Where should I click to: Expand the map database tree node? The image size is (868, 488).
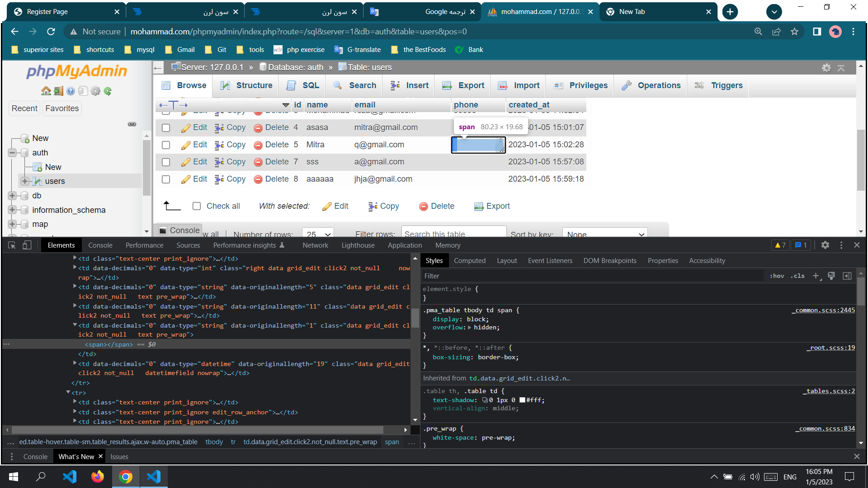click(x=12, y=224)
